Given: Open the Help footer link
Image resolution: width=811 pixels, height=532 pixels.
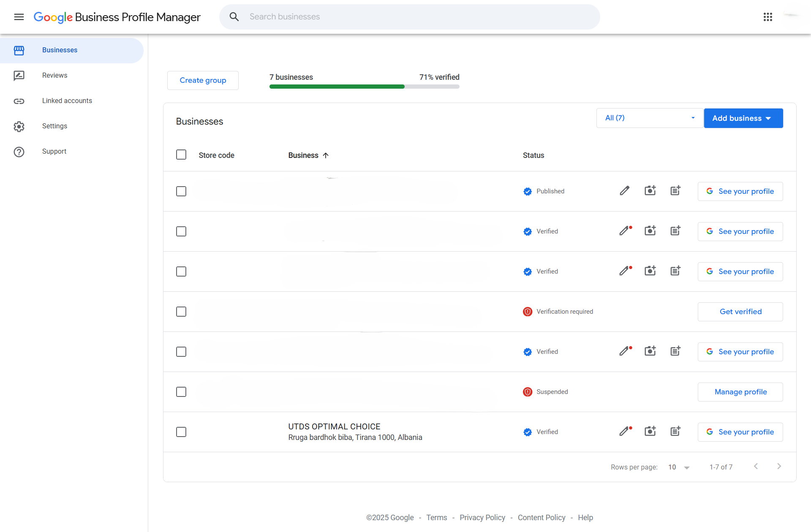Looking at the screenshot, I should point(585,518).
